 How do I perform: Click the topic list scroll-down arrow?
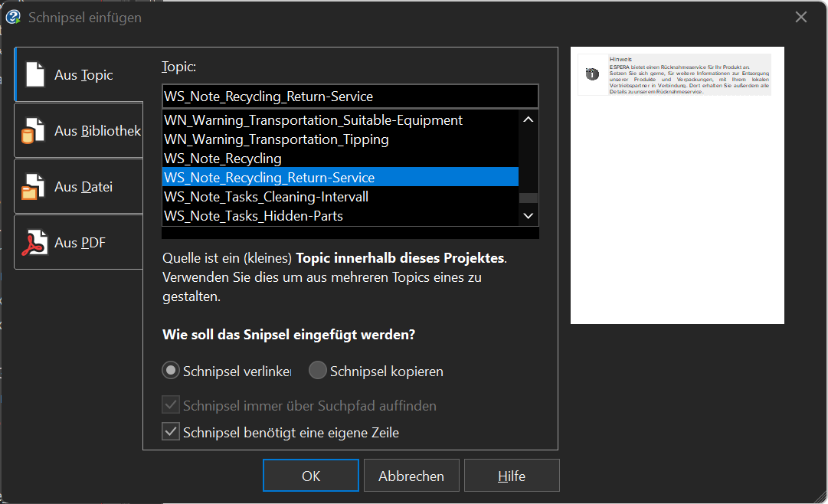pyautogui.click(x=528, y=215)
